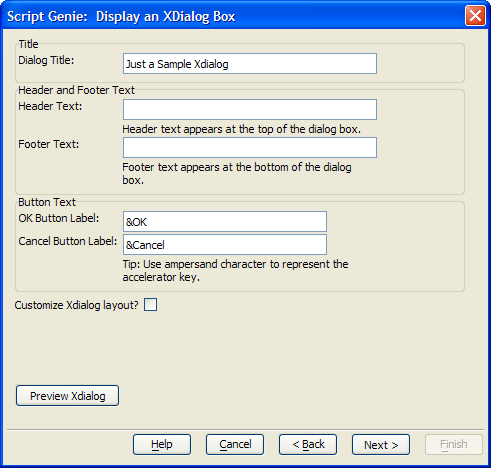Select the OK Button Label field

(225, 222)
